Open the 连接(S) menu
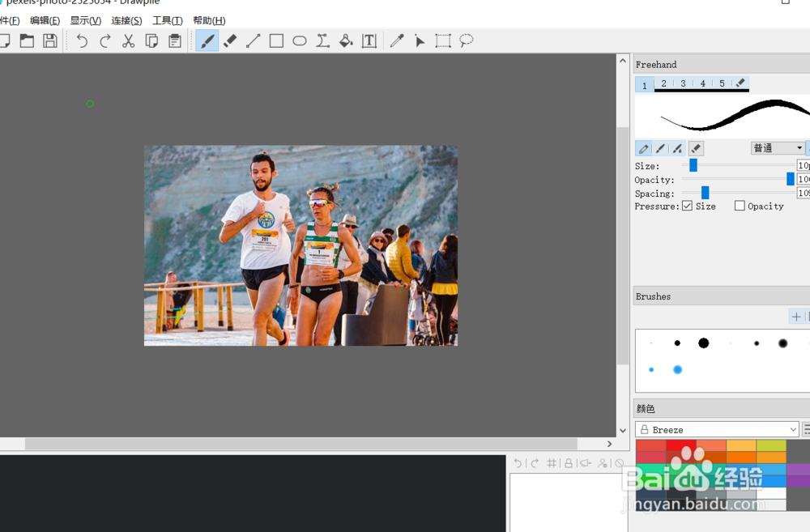Image resolution: width=810 pixels, height=532 pixels. click(126, 21)
